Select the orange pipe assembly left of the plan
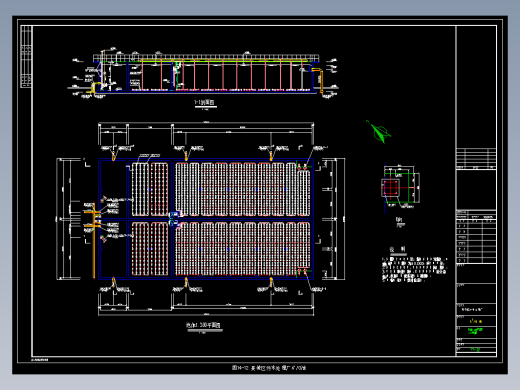The width and height of the screenshot is (520, 390). click(93, 240)
